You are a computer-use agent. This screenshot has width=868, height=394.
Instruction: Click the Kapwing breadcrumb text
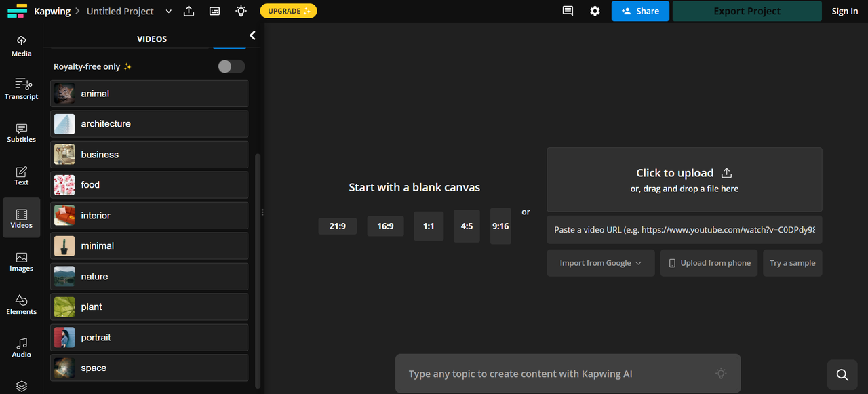coord(52,12)
